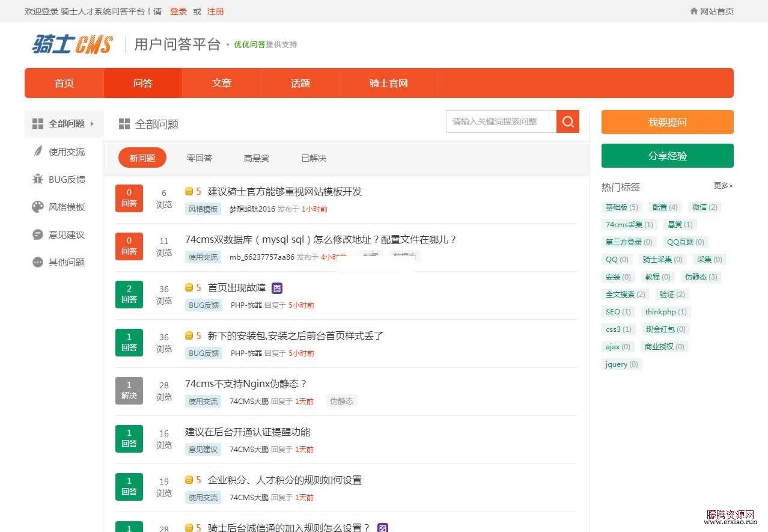
Task: Select BUG反馈 category in sidebar
Action: pos(67,179)
